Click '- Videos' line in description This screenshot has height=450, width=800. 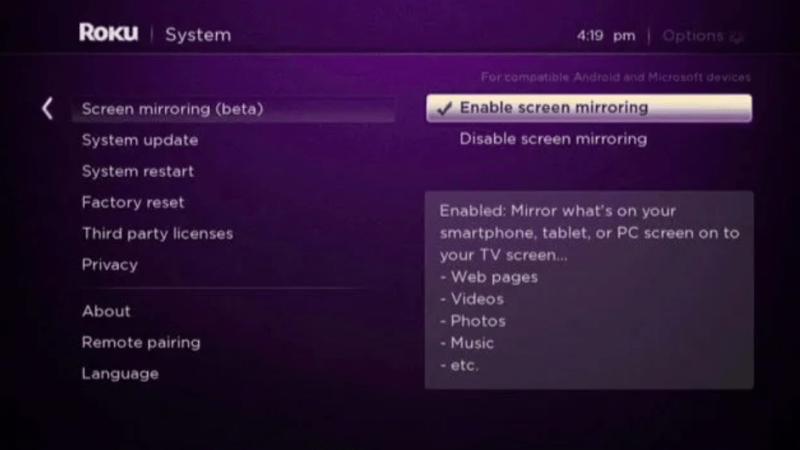472,299
